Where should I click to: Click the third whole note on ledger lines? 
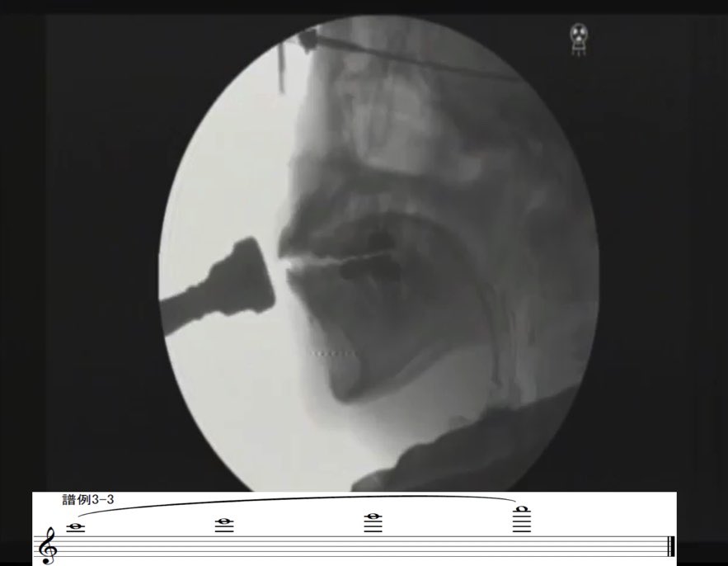373,516
